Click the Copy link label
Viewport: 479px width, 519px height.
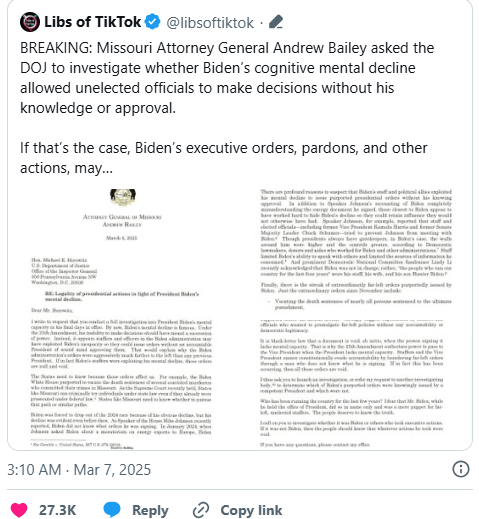tap(251, 510)
